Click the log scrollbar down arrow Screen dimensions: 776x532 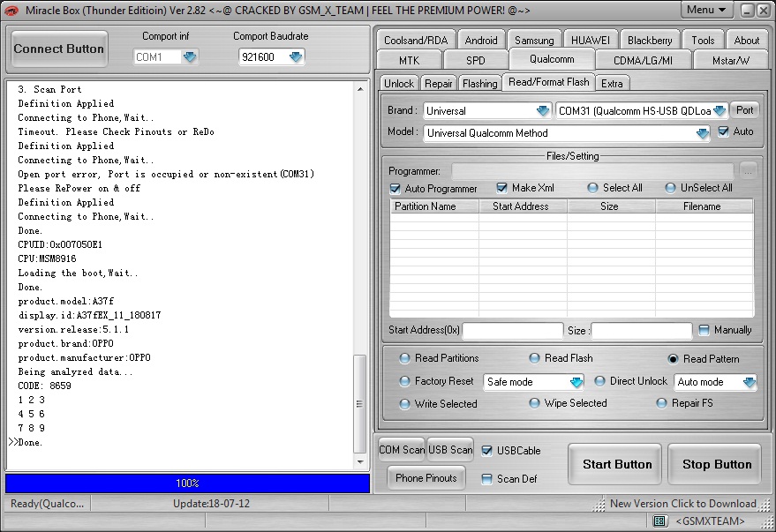(360, 461)
